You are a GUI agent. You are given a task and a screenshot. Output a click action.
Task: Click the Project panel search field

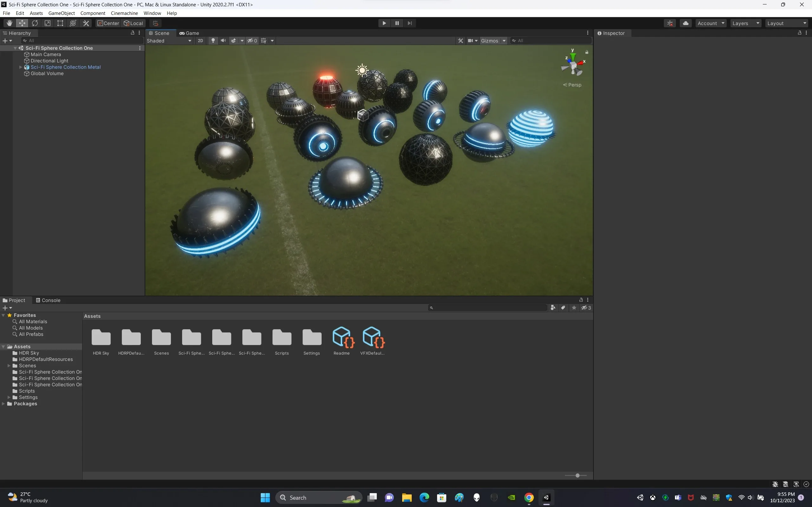[488, 308]
